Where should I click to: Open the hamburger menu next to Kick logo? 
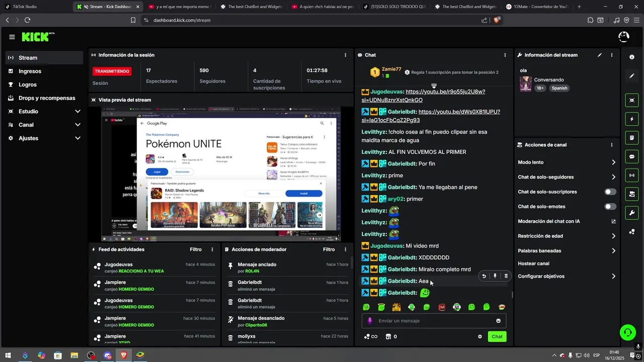click(12, 37)
